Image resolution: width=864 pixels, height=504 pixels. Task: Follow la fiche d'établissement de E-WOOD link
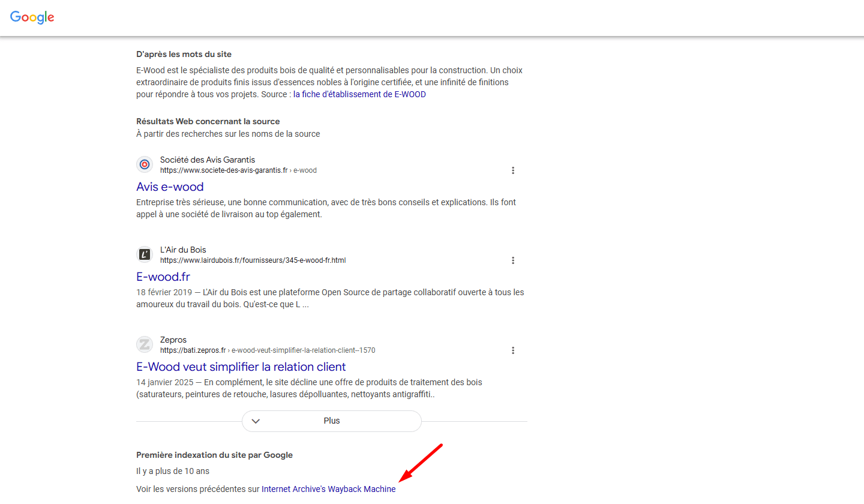[359, 94]
